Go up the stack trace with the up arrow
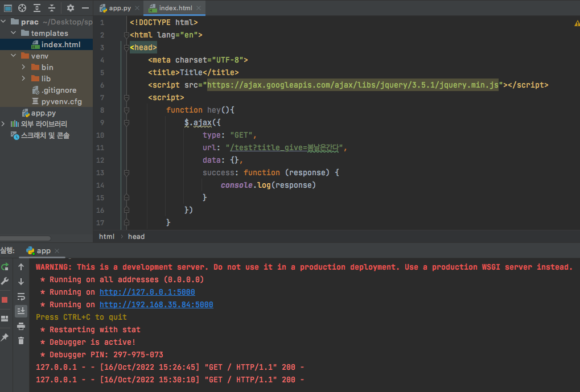 (x=21, y=267)
